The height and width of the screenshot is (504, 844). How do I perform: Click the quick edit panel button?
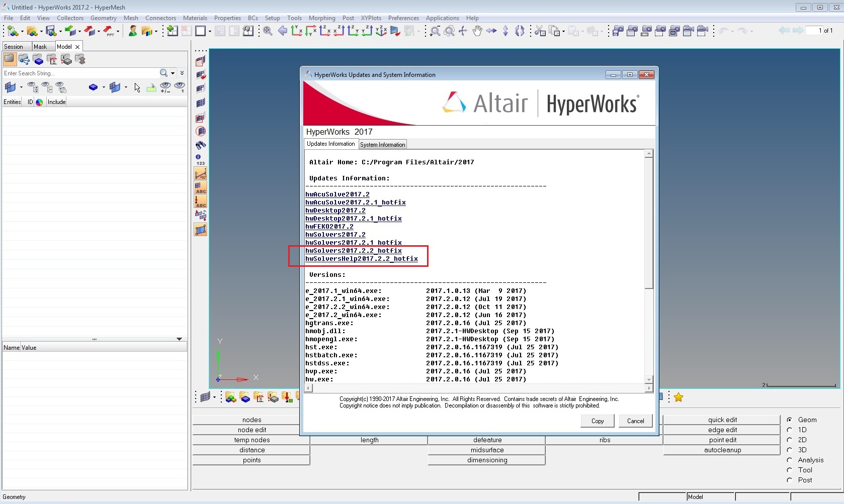[722, 420]
